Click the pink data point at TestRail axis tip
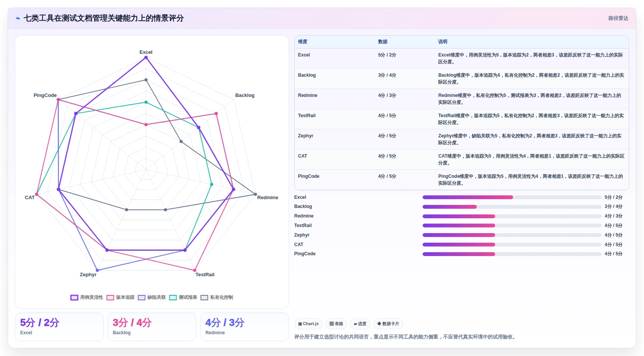Viewport: 644px width, 356px height. pyautogui.click(x=195, y=270)
